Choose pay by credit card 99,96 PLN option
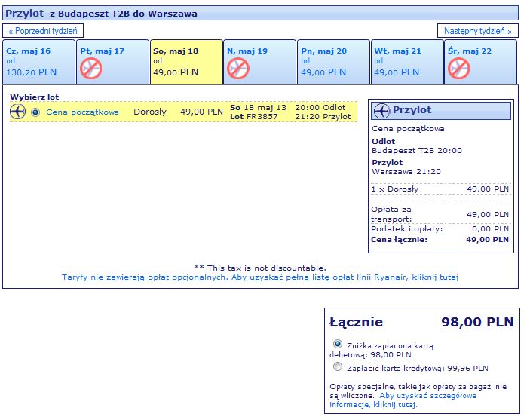The image size is (530, 420). point(337,366)
